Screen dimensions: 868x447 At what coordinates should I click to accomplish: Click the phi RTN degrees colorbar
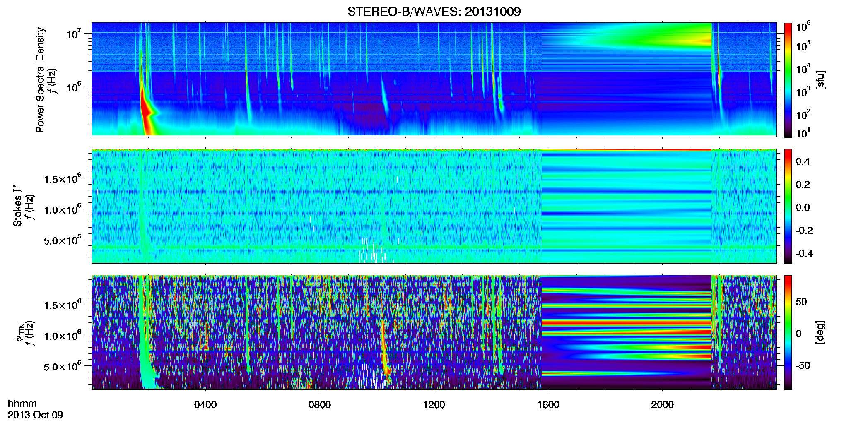(788, 332)
